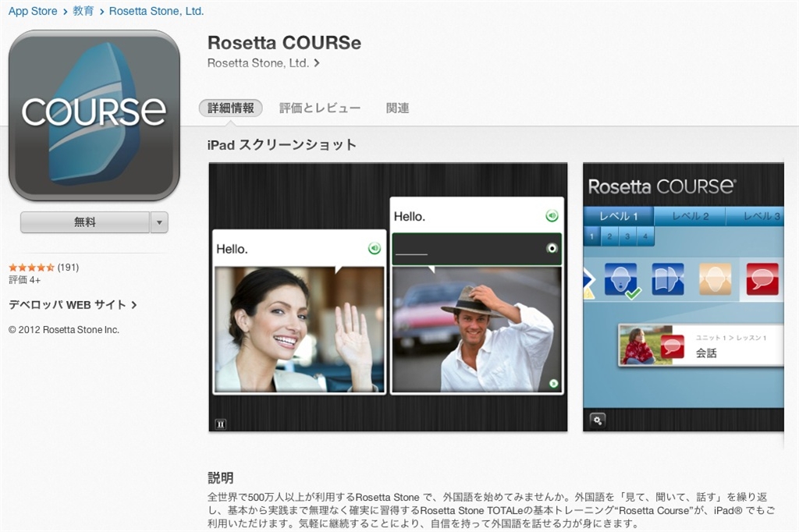799x532 pixels.
Task: Click the speaker icon on the woman's Hello card
Action: (375, 249)
